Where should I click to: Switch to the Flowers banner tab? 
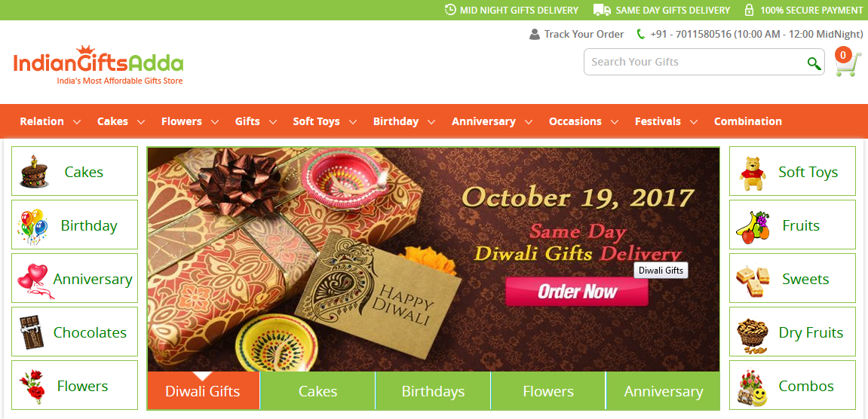tap(548, 391)
